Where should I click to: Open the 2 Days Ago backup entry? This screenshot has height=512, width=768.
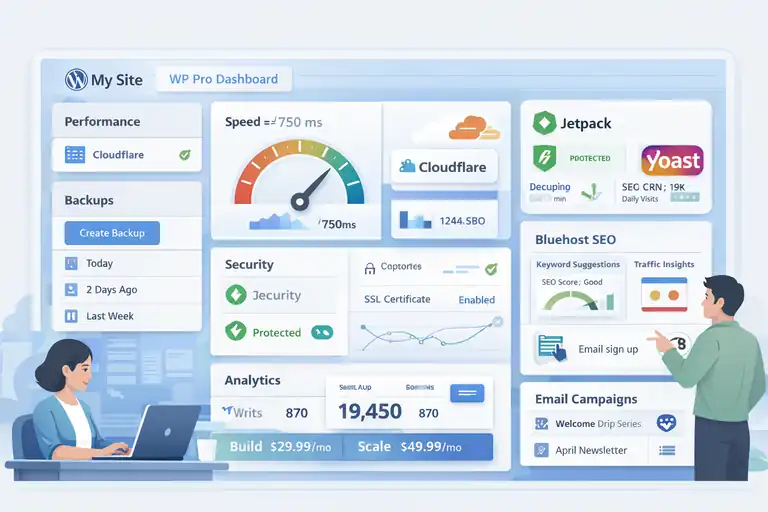pos(127,290)
